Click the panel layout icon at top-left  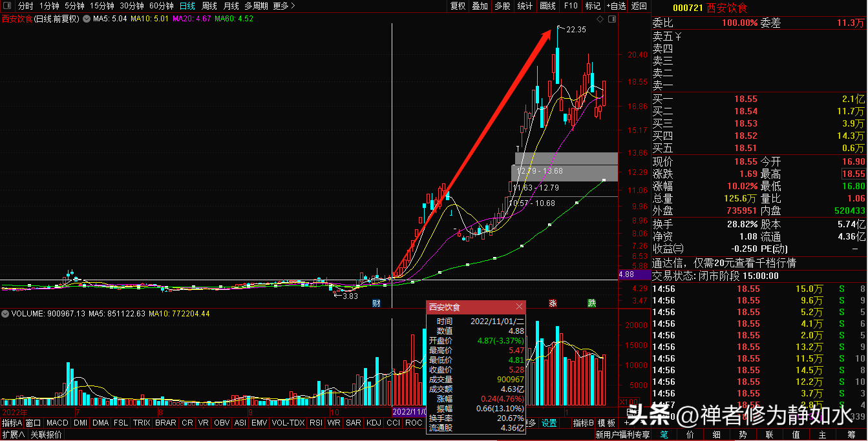point(6,6)
